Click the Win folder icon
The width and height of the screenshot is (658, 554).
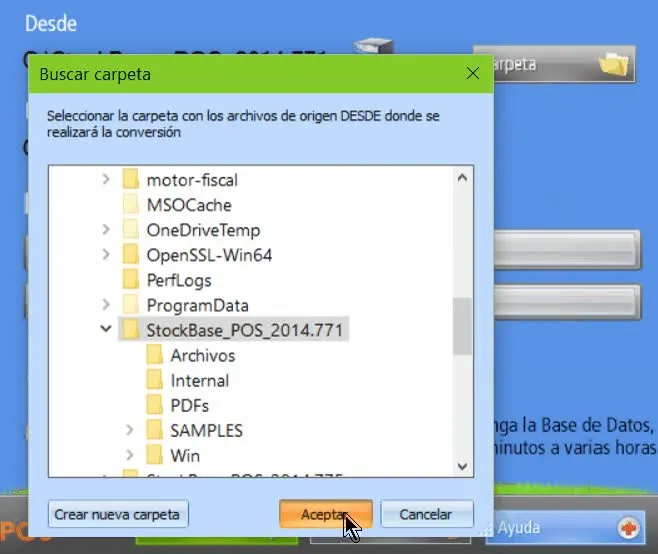[x=154, y=455]
